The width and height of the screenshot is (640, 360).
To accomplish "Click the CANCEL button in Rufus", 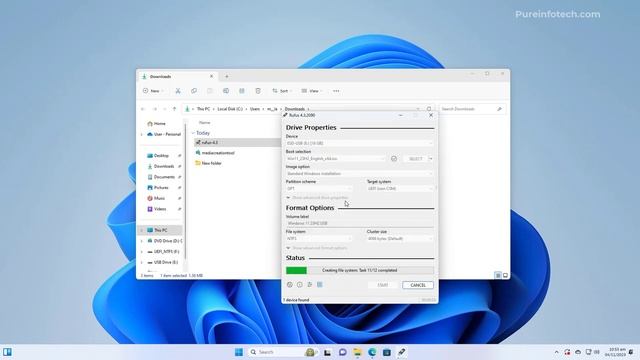I will [418, 285].
